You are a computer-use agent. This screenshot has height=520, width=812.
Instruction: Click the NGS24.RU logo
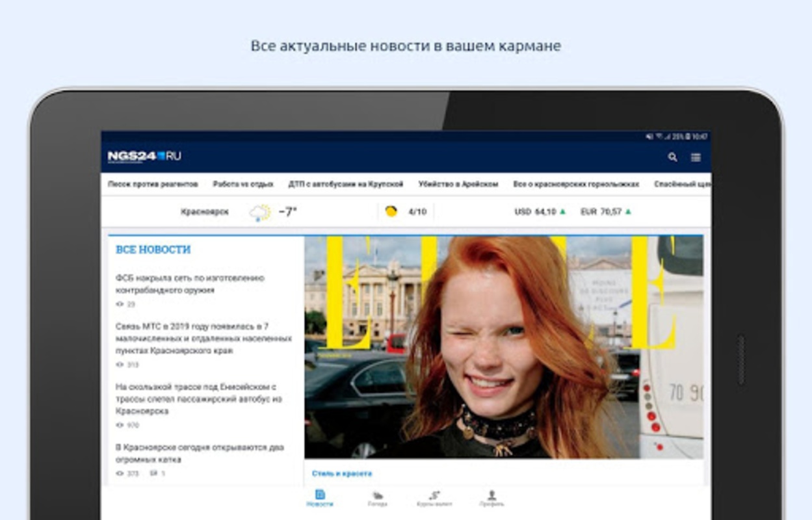144,157
